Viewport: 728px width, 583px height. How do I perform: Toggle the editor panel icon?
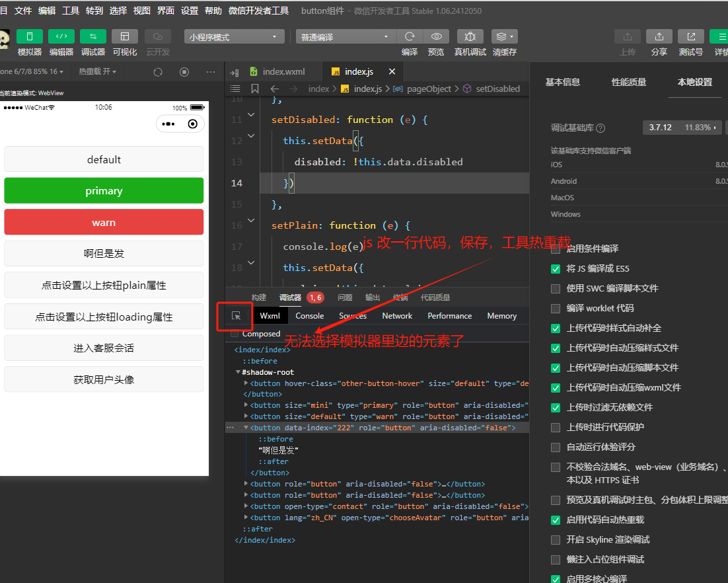coord(61,36)
